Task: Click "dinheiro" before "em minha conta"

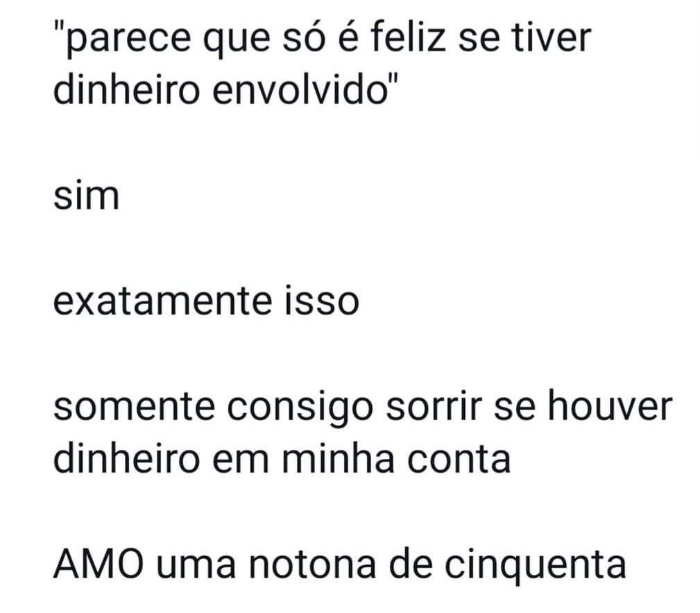Action: point(126,457)
